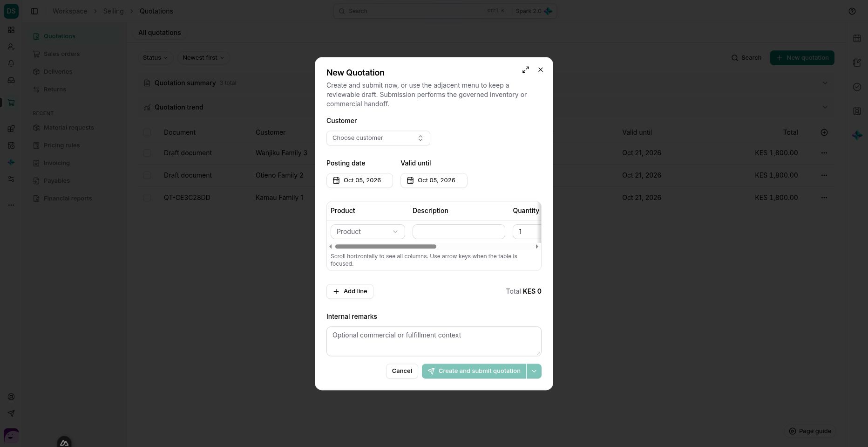Check the Otieno Family 2 row checkbox

147,175
